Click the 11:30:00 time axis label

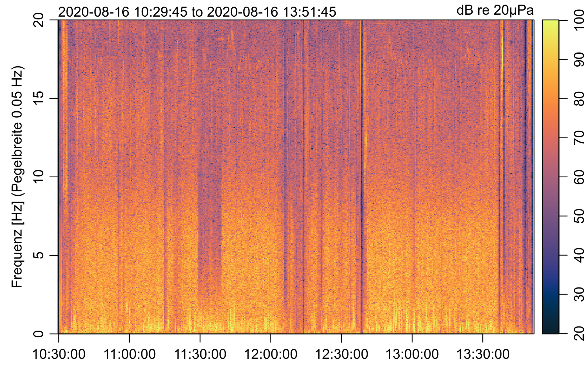pos(200,354)
